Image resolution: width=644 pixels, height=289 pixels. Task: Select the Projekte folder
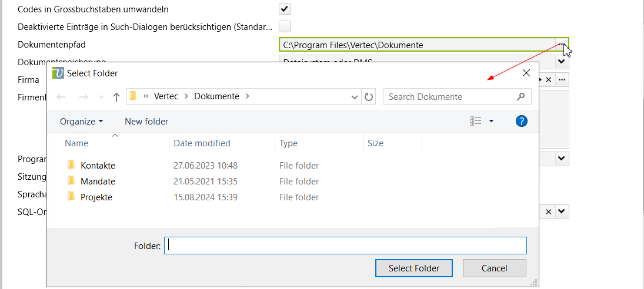click(x=96, y=197)
